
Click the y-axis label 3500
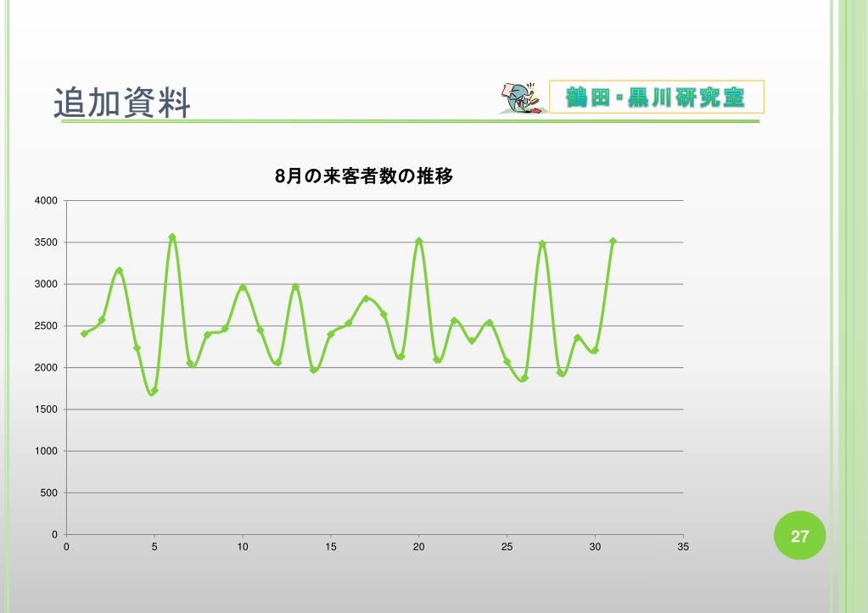tap(46, 242)
